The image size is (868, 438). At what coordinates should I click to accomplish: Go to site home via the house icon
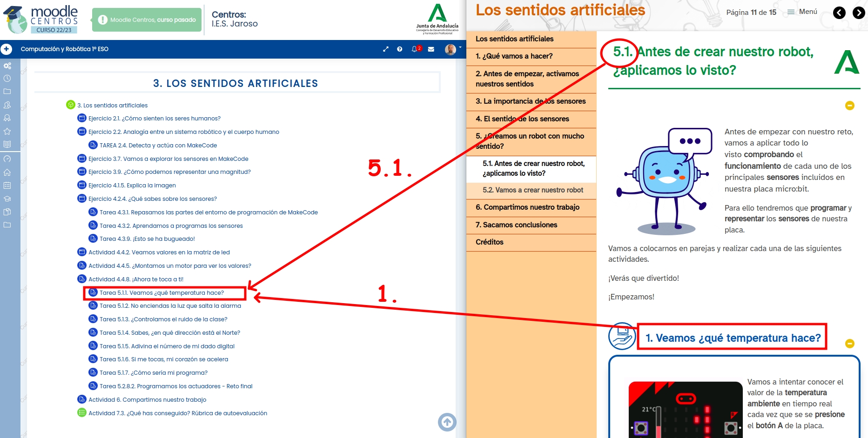click(x=7, y=172)
